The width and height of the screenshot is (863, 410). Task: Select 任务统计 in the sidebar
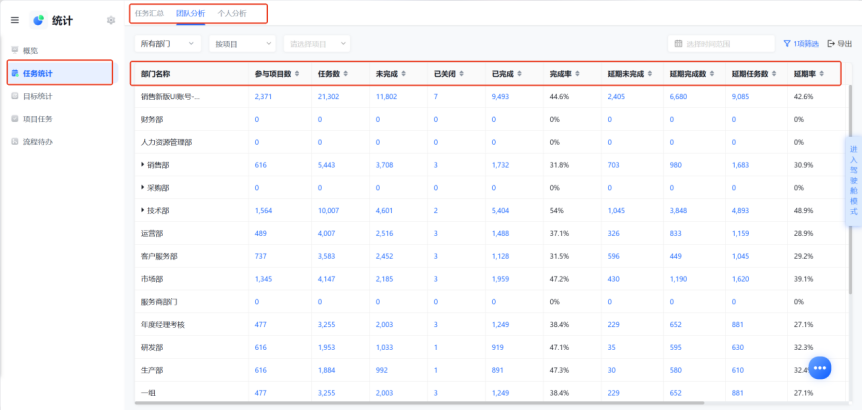pyautogui.click(x=61, y=73)
